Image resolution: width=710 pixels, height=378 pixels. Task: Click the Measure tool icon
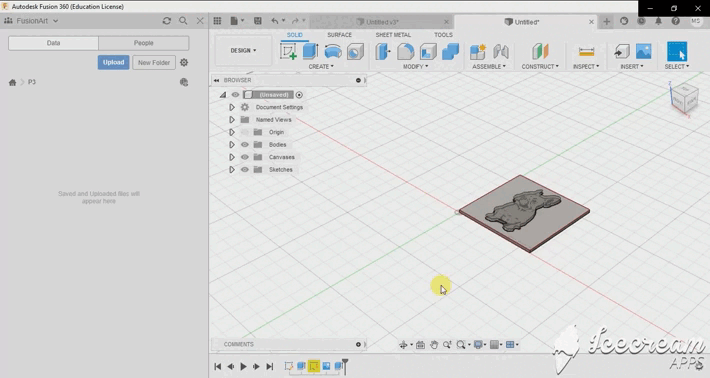click(586, 52)
